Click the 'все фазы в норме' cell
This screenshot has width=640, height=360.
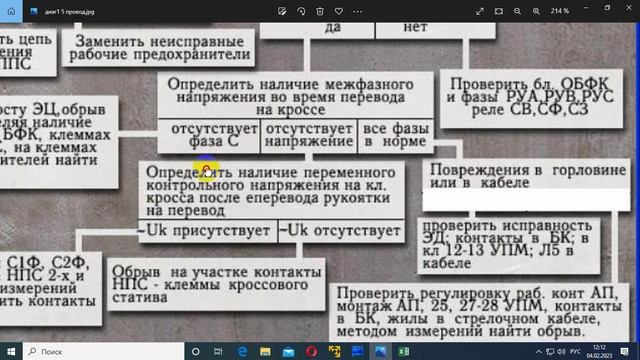coord(396,136)
